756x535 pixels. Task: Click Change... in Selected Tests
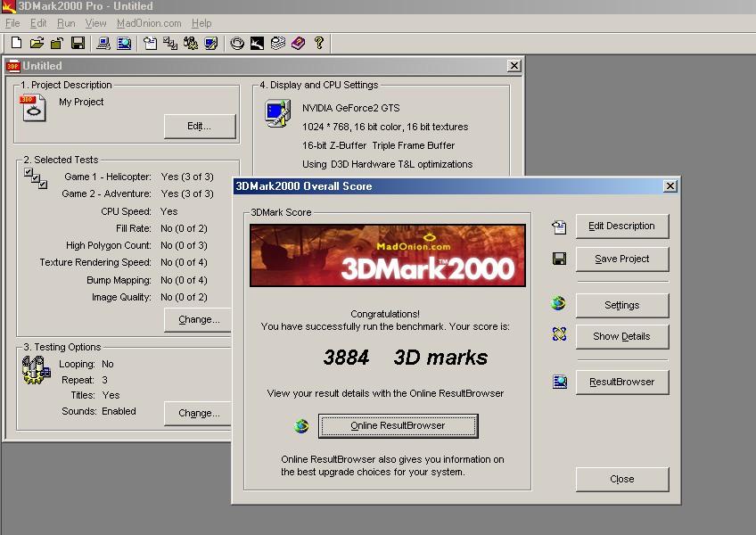coord(198,320)
